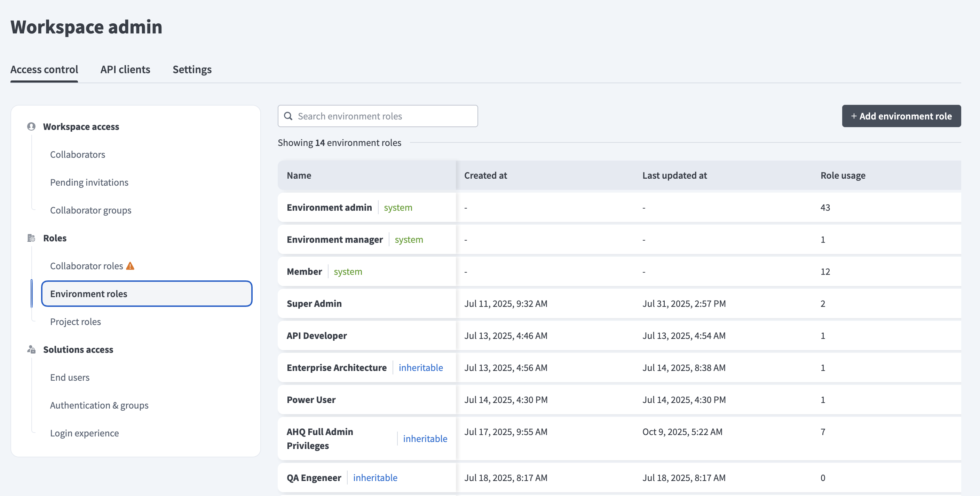The height and width of the screenshot is (496, 980).
Task: Open Collaborator roles in the sidebar
Action: tap(86, 265)
